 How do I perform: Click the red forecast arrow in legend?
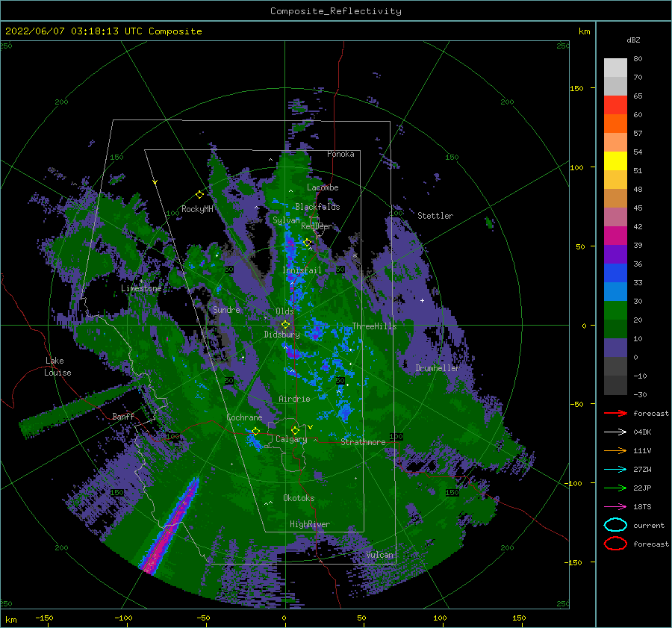click(615, 413)
